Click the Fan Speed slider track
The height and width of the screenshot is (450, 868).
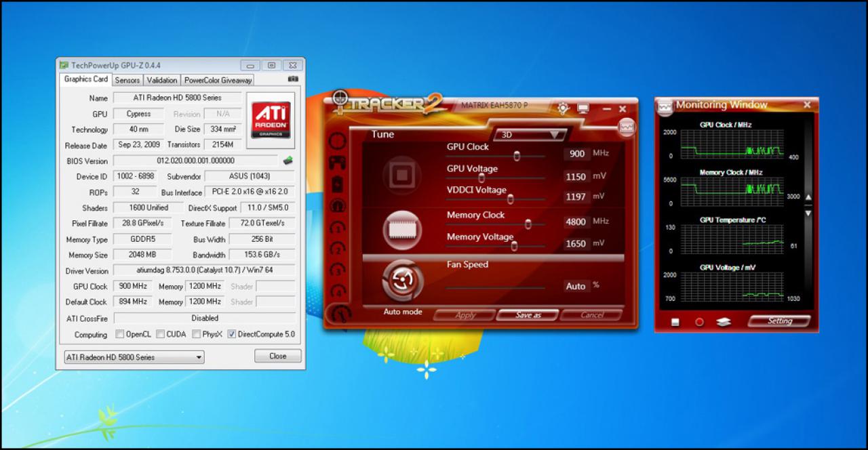(x=496, y=287)
